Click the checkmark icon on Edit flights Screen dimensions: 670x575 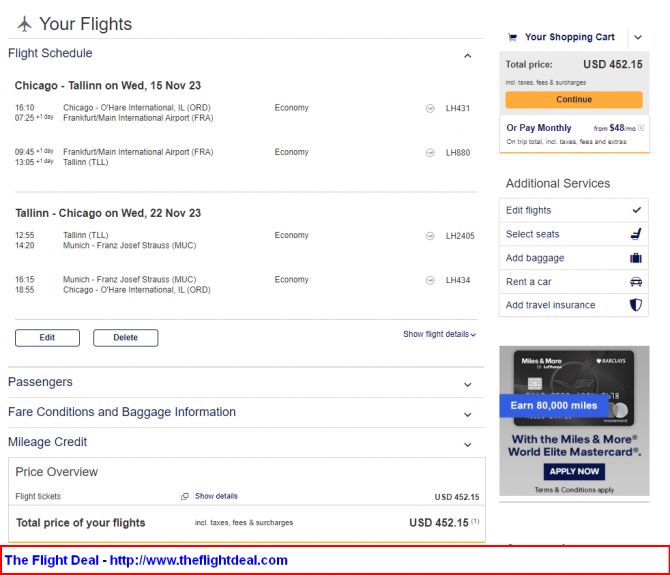pyautogui.click(x=637, y=210)
